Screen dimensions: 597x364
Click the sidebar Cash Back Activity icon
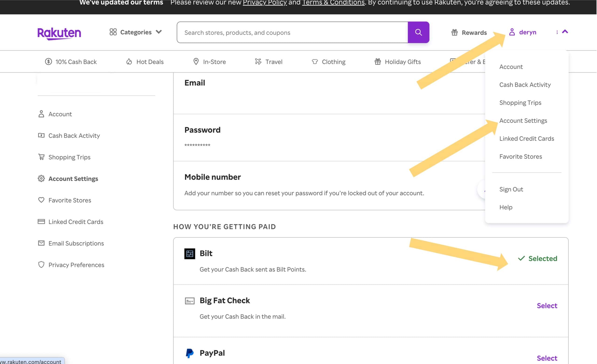[41, 135]
